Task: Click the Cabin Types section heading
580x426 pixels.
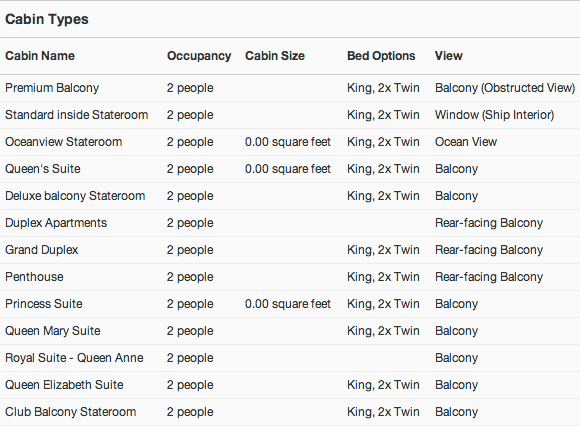Action: (x=47, y=19)
